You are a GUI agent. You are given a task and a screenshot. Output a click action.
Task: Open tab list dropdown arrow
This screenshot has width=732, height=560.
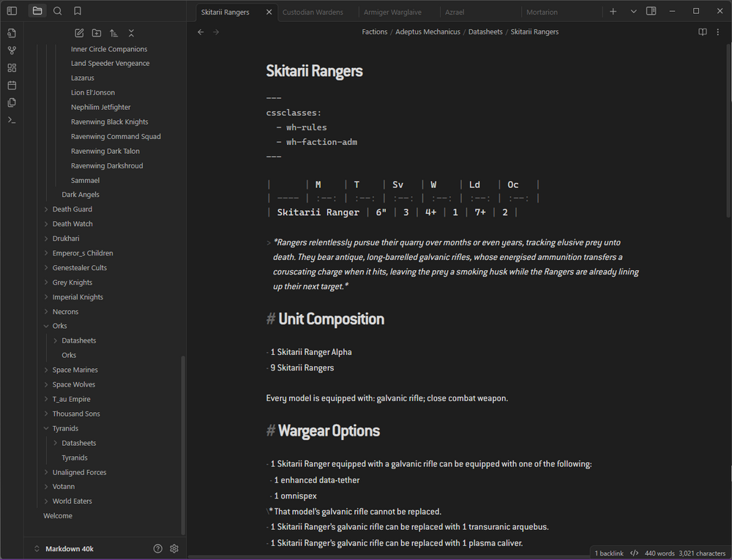tap(633, 12)
